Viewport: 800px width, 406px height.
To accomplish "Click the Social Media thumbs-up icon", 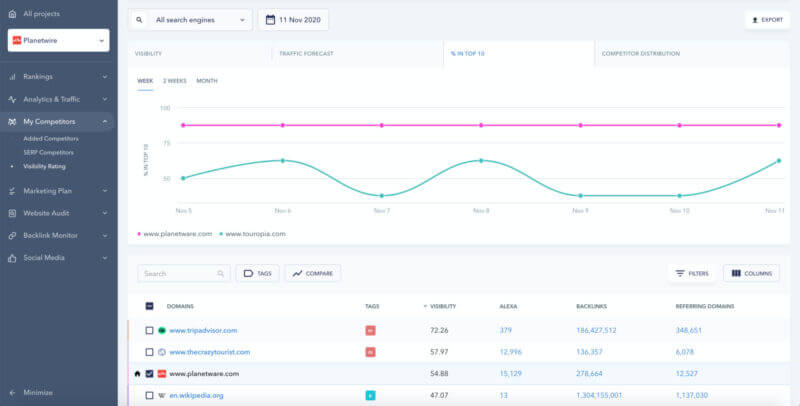I will [12, 258].
